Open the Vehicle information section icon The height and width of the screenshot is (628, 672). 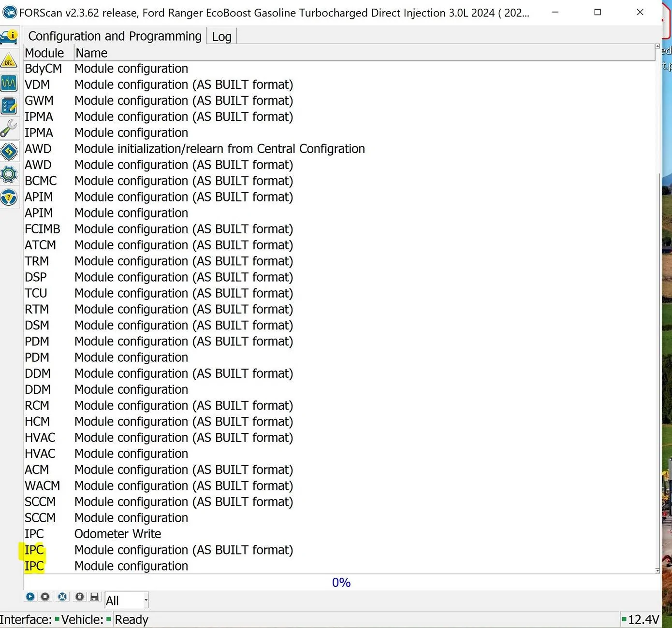9,37
